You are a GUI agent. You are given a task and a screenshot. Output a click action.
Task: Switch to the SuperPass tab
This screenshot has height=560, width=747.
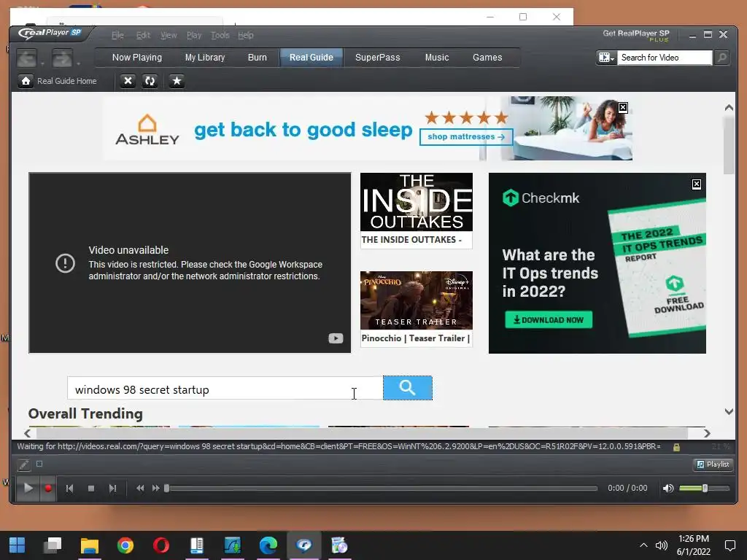[x=378, y=57]
